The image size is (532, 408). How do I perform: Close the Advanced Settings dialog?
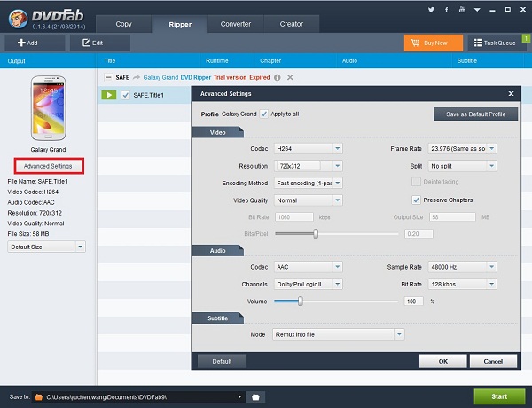tap(511, 94)
